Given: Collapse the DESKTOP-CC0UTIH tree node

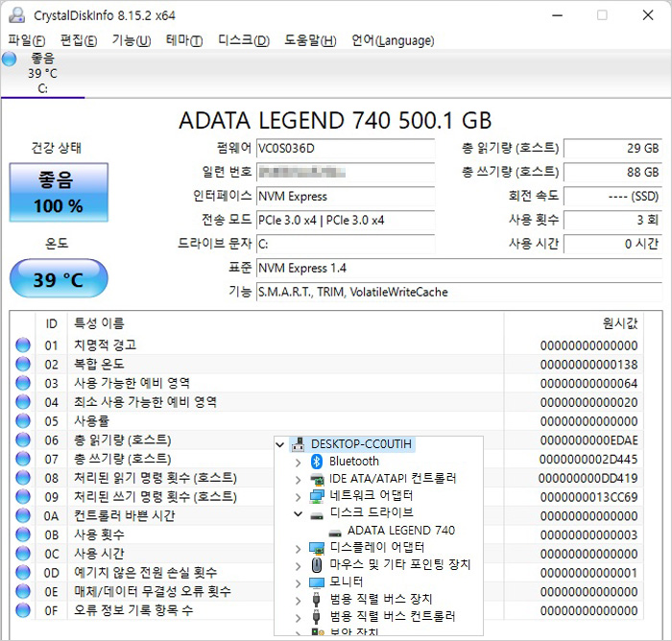Looking at the screenshot, I should 280,444.
